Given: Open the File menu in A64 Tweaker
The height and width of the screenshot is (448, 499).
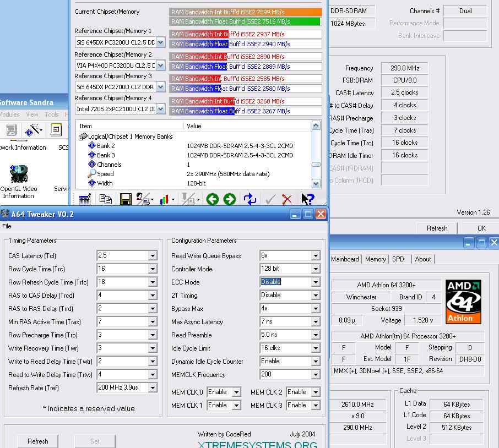Looking at the screenshot, I should pyautogui.click(x=7, y=226).
